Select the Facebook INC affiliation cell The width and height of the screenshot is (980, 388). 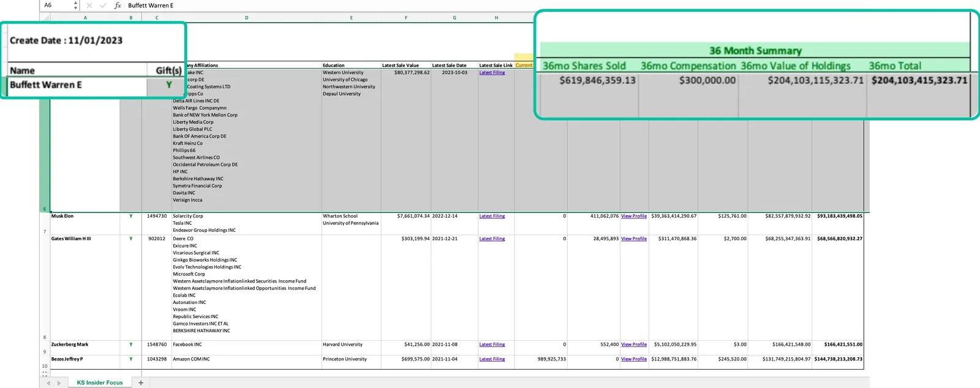[x=246, y=348]
